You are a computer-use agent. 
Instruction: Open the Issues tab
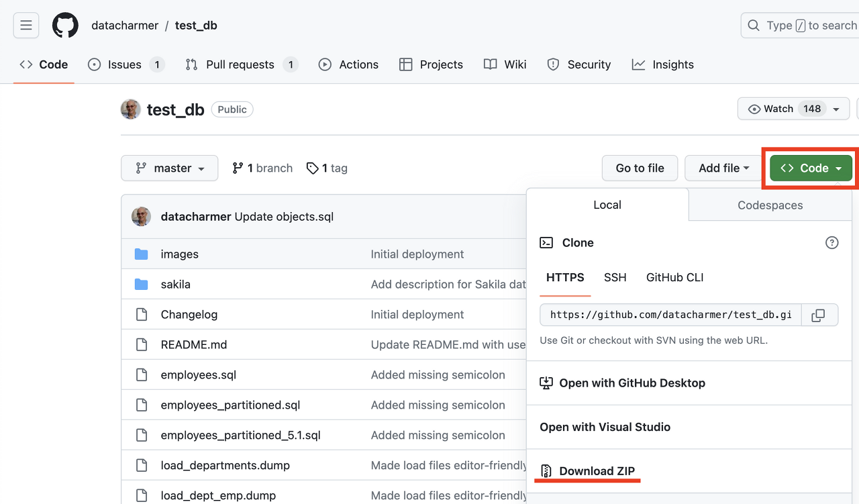[x=126, y=64]
